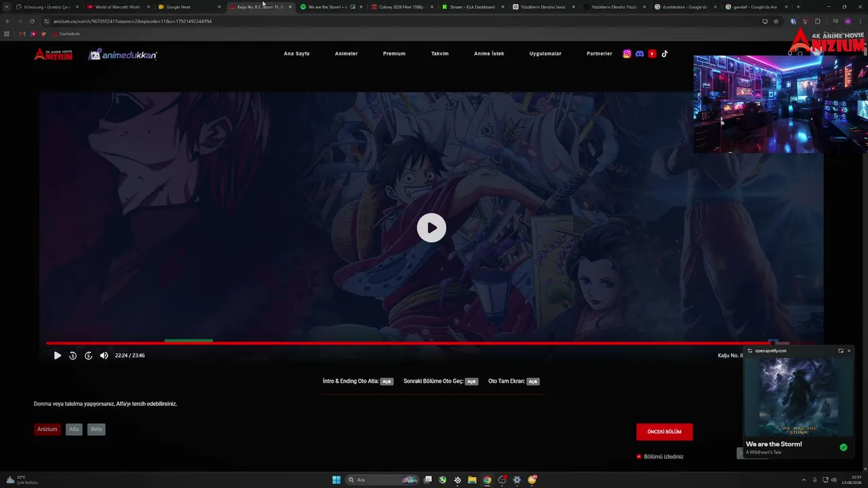Open the YouTube icon in the site header

[x=652, y=54]
